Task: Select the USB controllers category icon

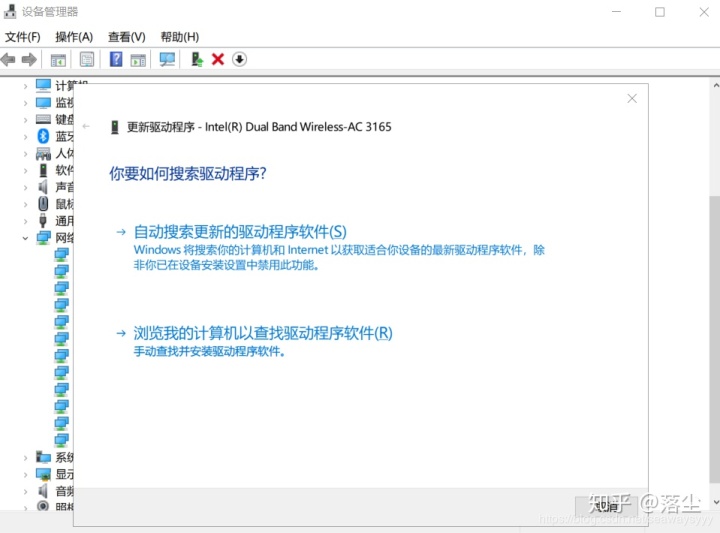Action: pos(43,221)
